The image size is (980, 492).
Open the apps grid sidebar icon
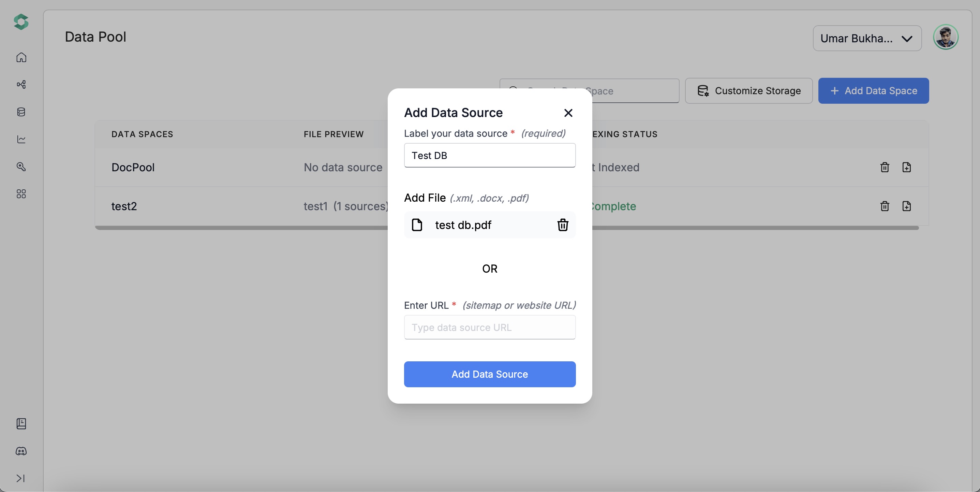(x=21, y=194)
